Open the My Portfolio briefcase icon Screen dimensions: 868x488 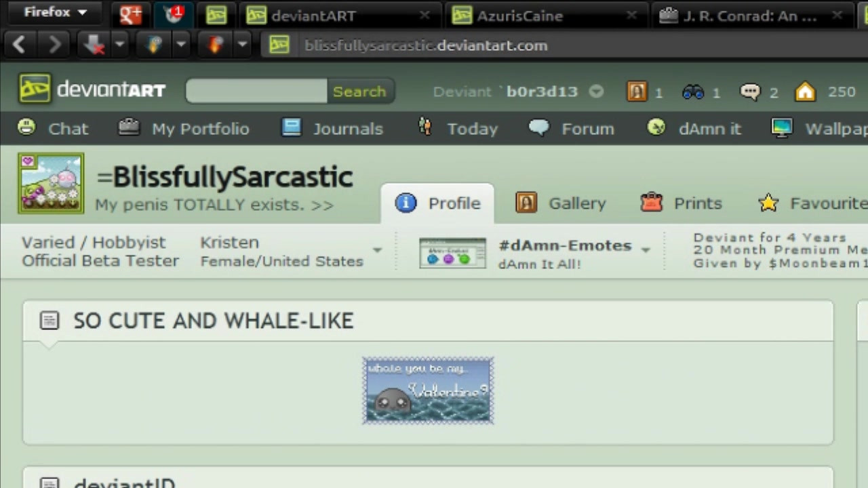(x=129, y=127)
